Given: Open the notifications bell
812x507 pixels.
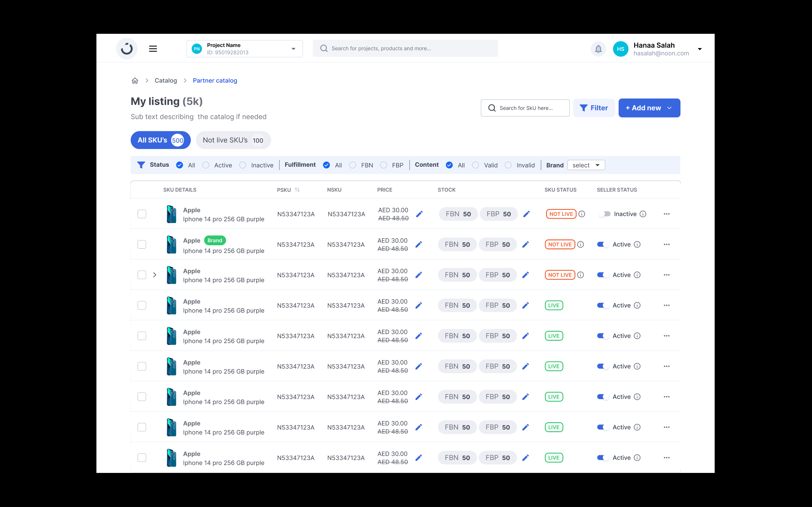Looking at the screenshot, I should 598,49.
